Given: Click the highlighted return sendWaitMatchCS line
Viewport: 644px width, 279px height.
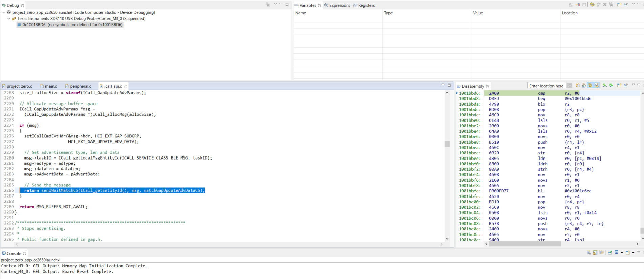Looking at the screenshot, I should 112,190.
